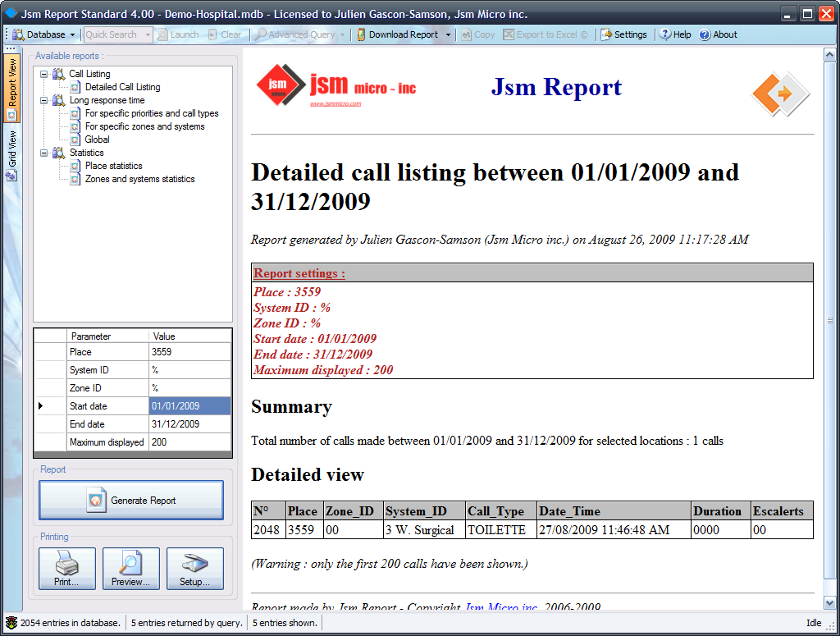The image size is (840, 636).
Task: Click the report scrollbar down arrow
Action: click(829, 603)
